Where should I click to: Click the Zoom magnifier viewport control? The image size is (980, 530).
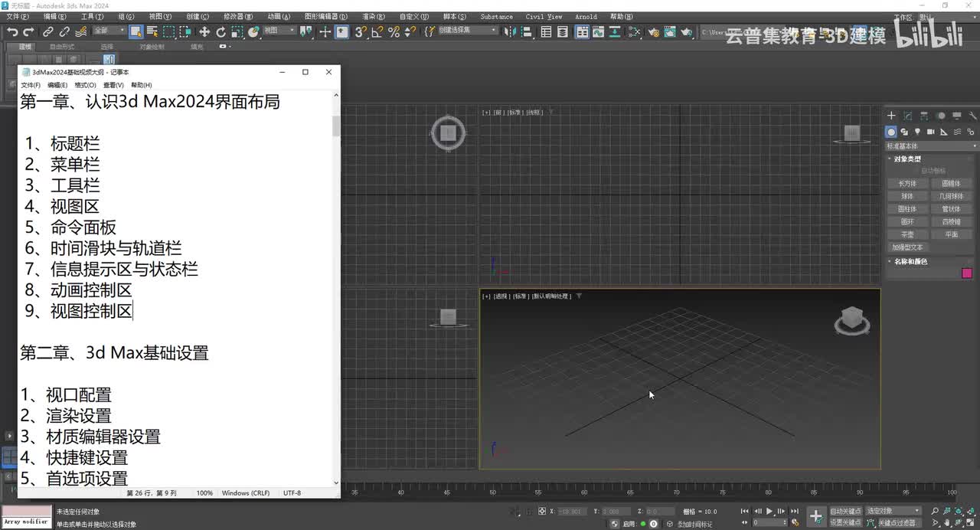pos(935,511)
